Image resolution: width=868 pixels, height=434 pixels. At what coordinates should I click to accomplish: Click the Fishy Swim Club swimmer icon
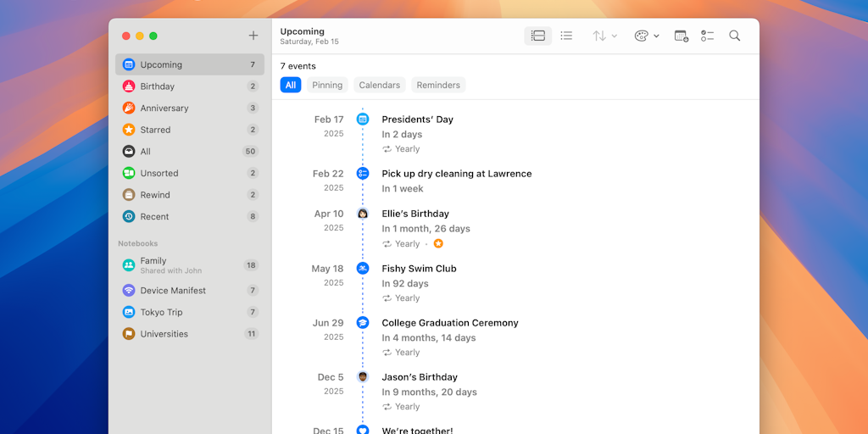(363, 269)
